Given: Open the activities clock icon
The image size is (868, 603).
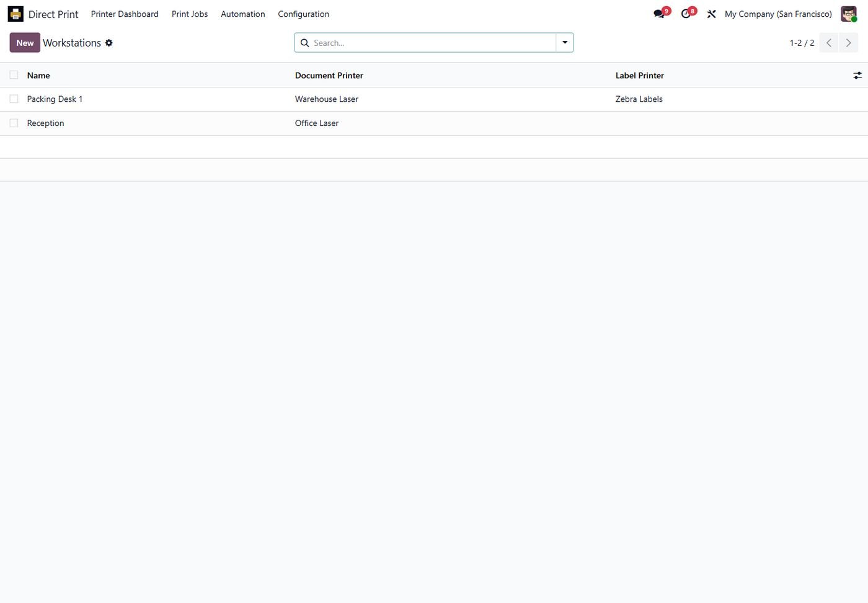Looking at the screenshot, I should pyautogui.click(x=686, y=14).
